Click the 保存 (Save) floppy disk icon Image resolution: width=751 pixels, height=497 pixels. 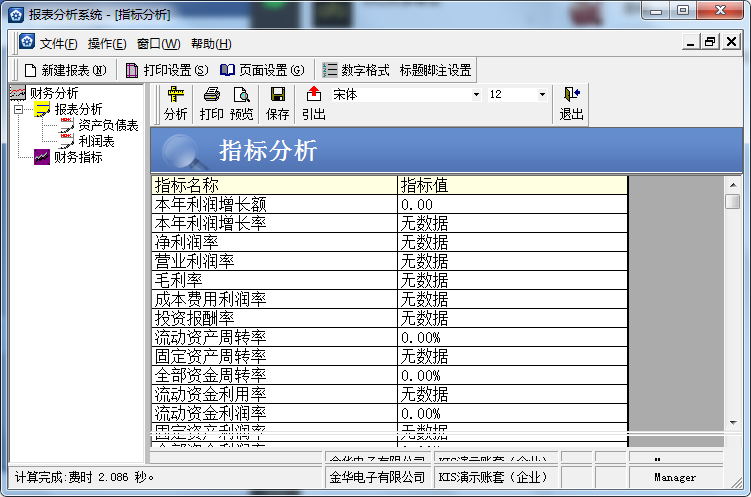coord(277,95)
